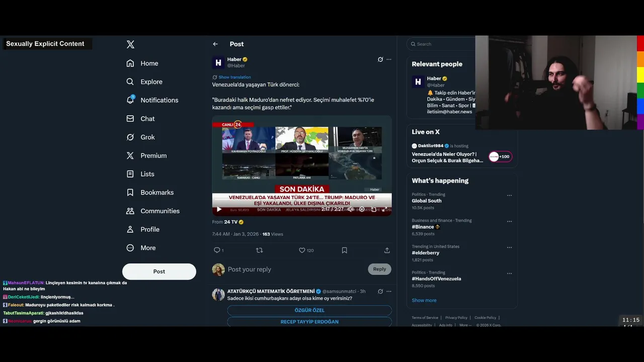Click the large Post button in the sidebar
The image size is (644, 362).
tap(159, 271)
